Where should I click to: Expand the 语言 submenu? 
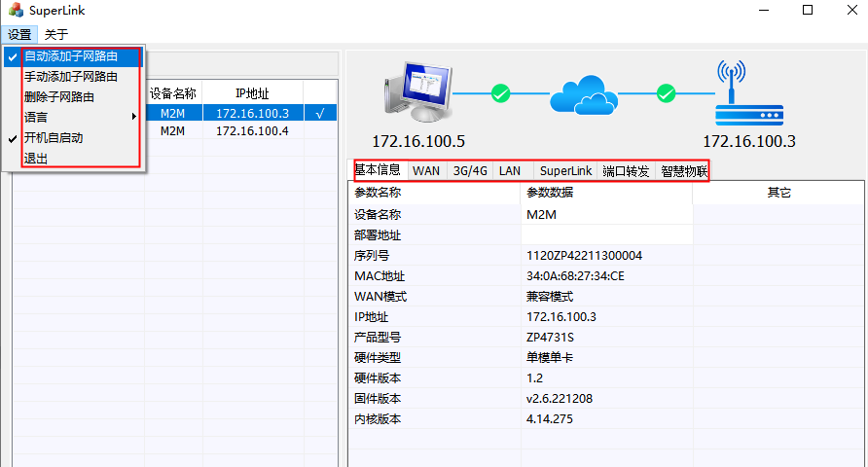point(73,118)
